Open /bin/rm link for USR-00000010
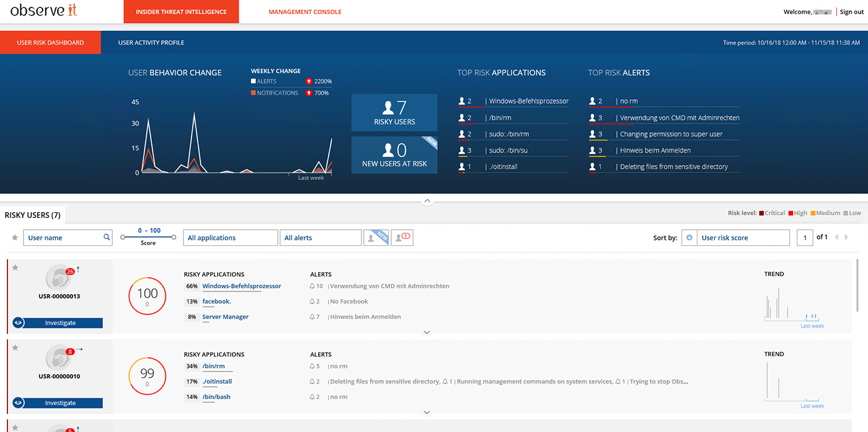The height and width of the screenshot is (432, 868). coord(214,366)
